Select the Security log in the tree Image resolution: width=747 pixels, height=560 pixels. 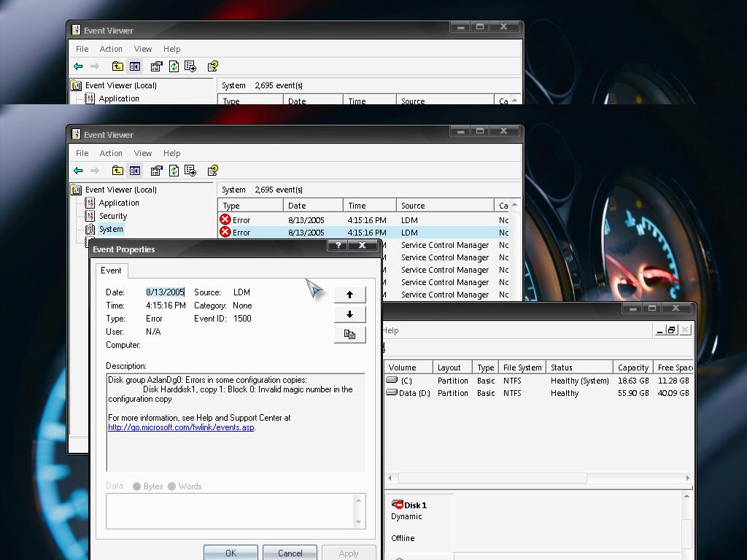pos(113,216)
